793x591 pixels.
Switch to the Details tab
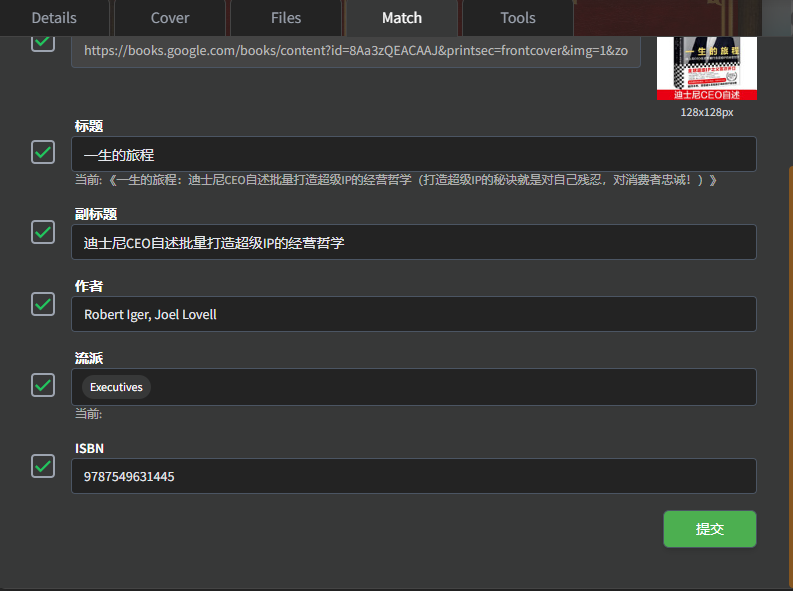[54, 18]
